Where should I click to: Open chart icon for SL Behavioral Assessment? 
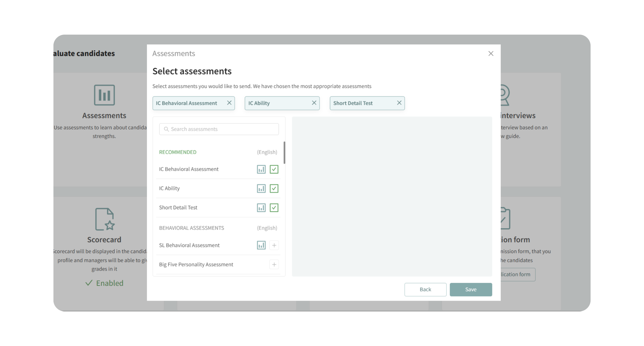(x=261, y=245)
